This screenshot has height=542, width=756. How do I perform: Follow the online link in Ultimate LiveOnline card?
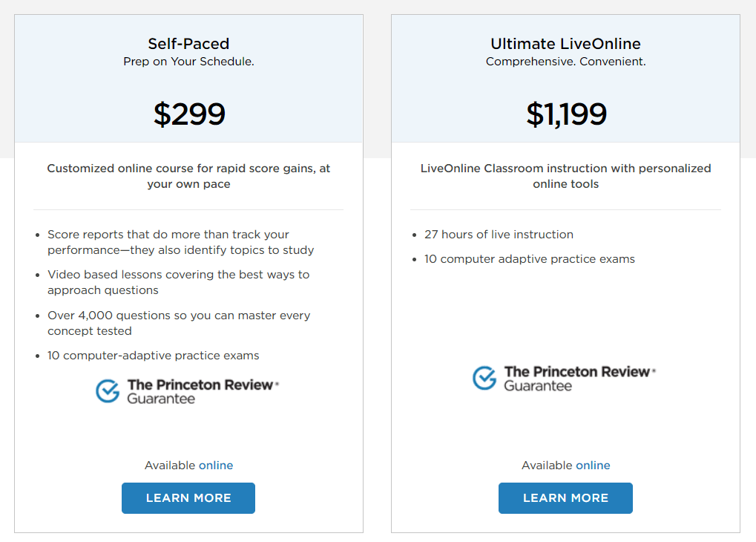593,466
